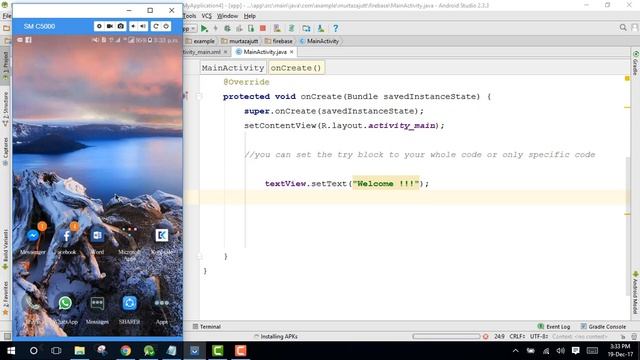Screen dimensions: 640x360
Task: Click the apply changes lightning icon
Action: 216,28
